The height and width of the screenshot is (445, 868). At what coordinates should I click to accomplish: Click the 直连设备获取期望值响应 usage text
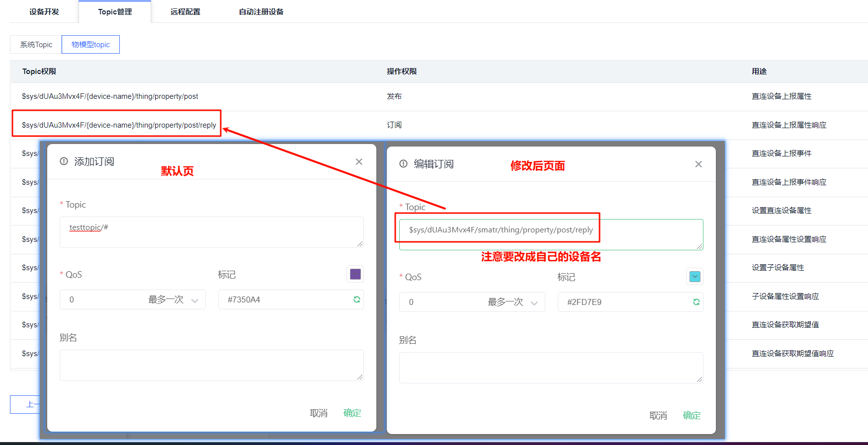793,354
